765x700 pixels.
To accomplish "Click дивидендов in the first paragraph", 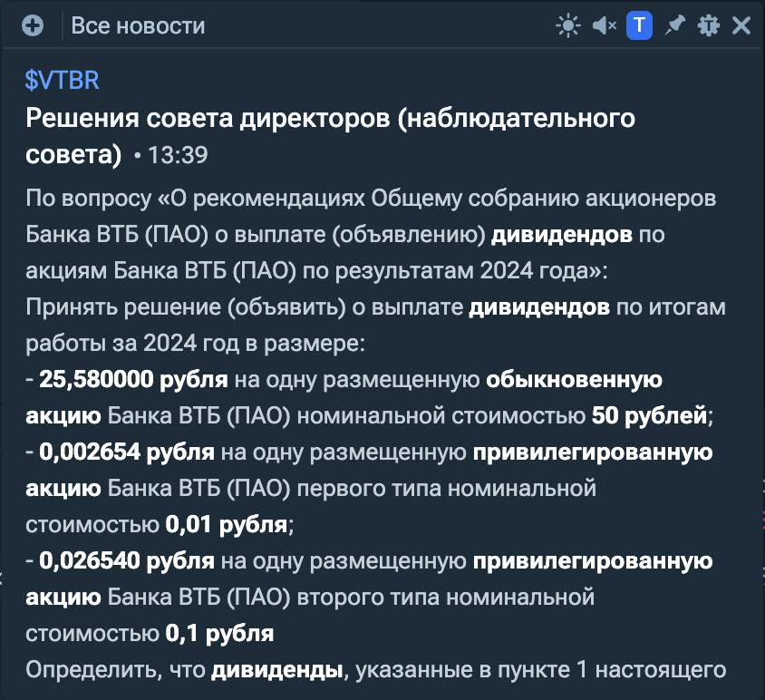I will click(562, 235).
